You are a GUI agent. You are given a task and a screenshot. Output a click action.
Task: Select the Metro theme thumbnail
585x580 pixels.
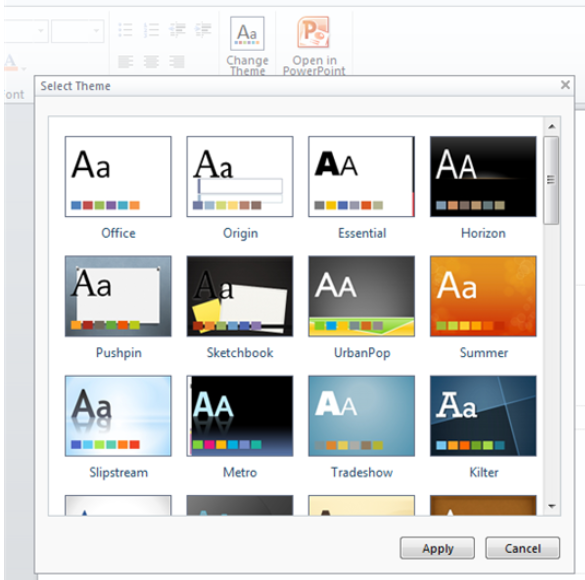coord(240,416)
